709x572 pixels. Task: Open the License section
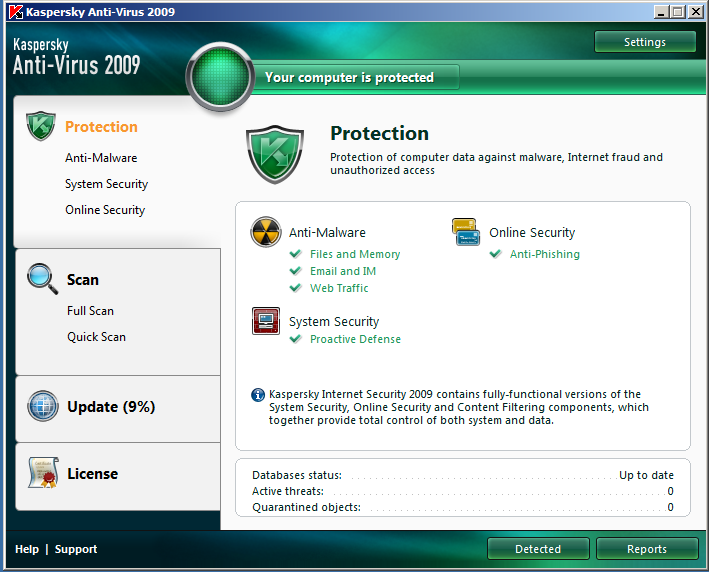coord(93,473)
